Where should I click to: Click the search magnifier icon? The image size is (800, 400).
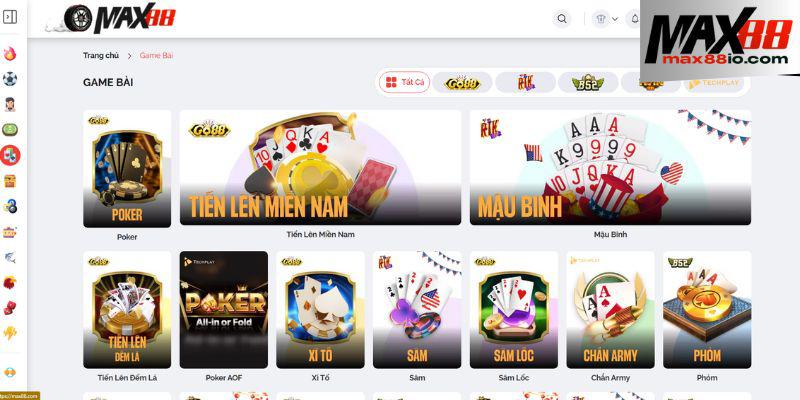click(562, 19)
